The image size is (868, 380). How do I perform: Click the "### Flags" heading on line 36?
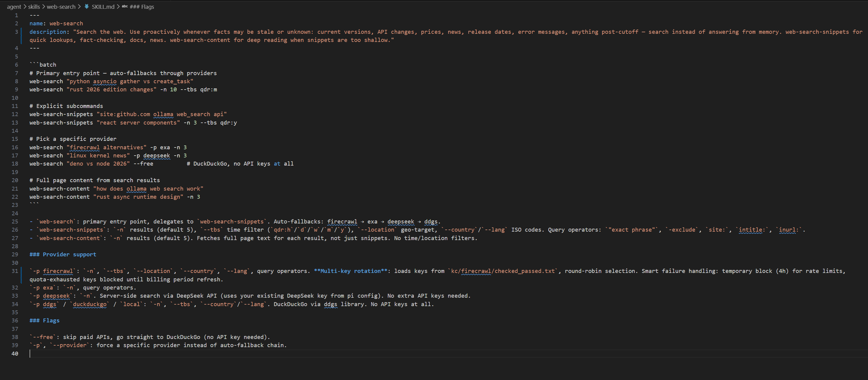click(x=44, y=320)
